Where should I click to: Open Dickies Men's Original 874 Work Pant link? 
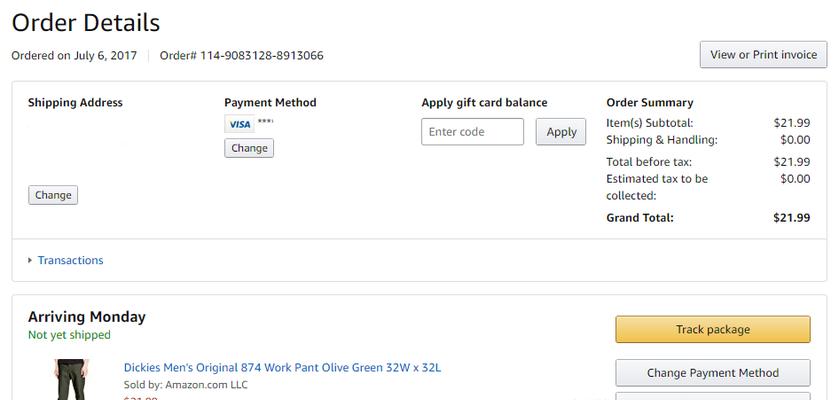coord(282,368)
